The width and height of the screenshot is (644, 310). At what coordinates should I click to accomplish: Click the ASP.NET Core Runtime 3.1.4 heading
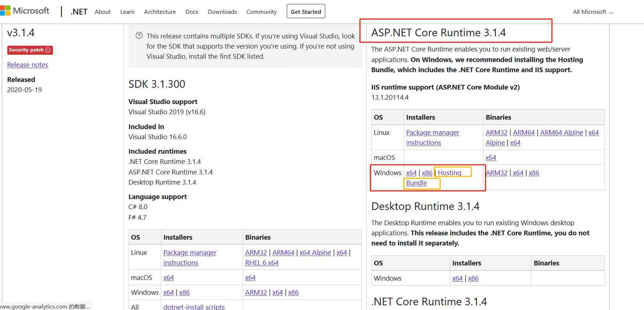[438, 33]
